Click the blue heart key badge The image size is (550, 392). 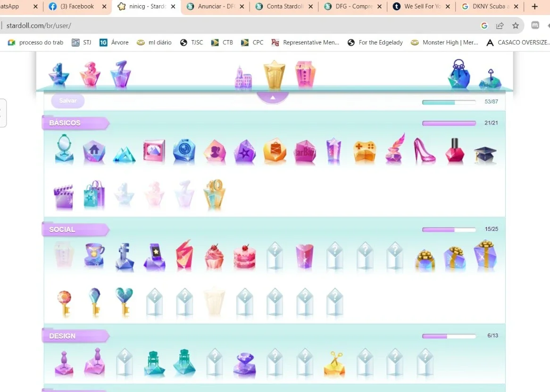coord(124,302)
